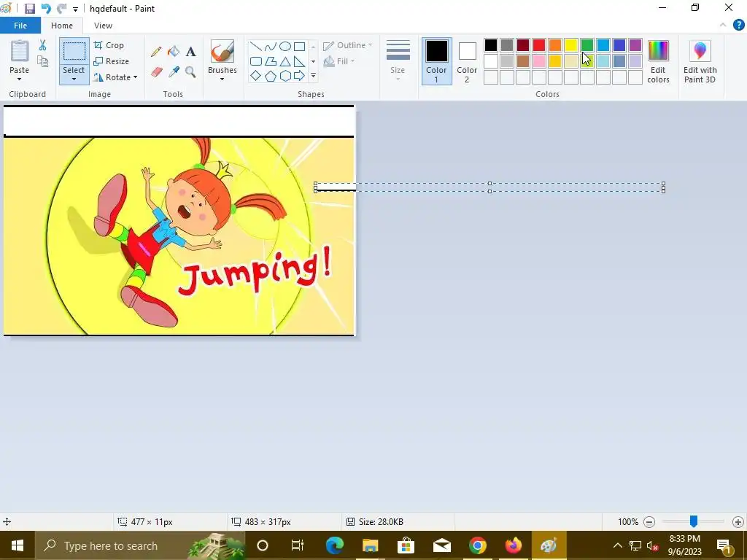Click the Redo arrow
Viewport: 747px width, 560px height.
(61, 9)
